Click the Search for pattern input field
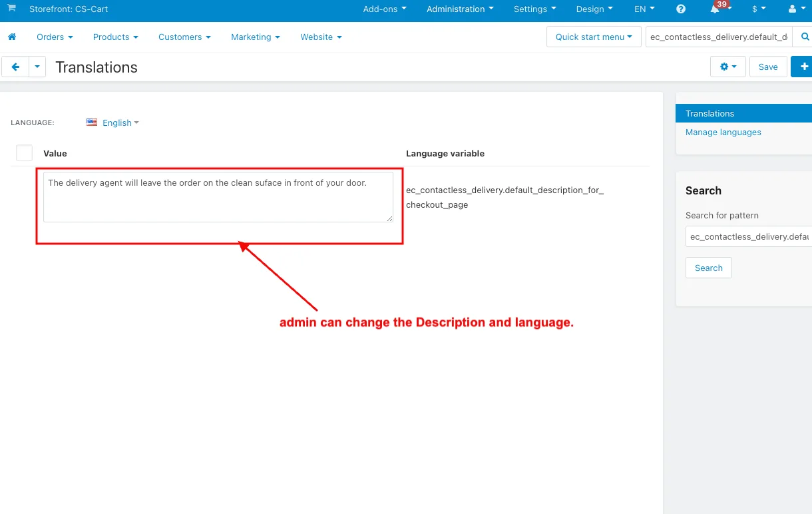This screenshot has height=514, width=812. coord(749,236)
